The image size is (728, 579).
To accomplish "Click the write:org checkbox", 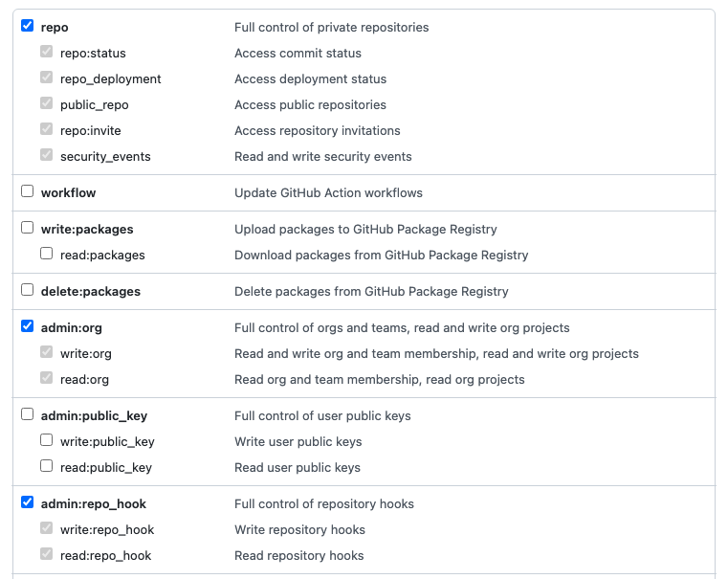I will click(x=47, y=352).
